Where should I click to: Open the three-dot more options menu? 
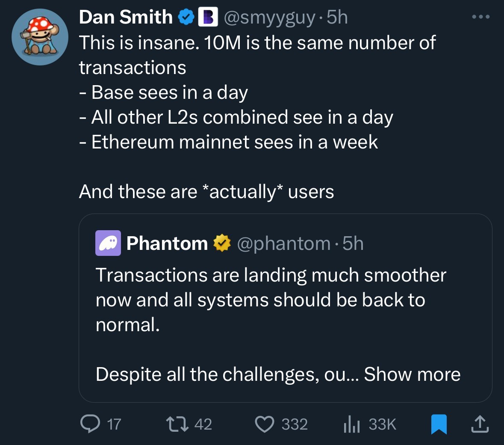[x=480, y=17]
